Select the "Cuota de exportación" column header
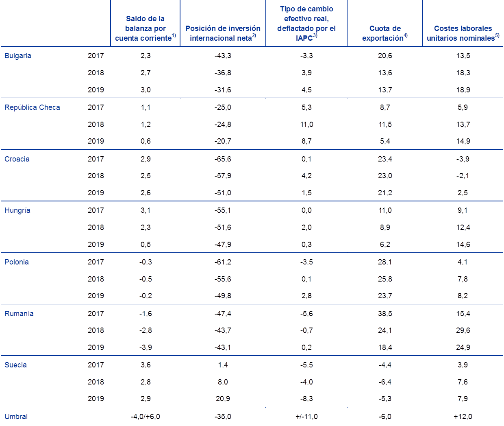Image resolution: width=504 pixels, height=426 pixels. (x=385, y=33)
